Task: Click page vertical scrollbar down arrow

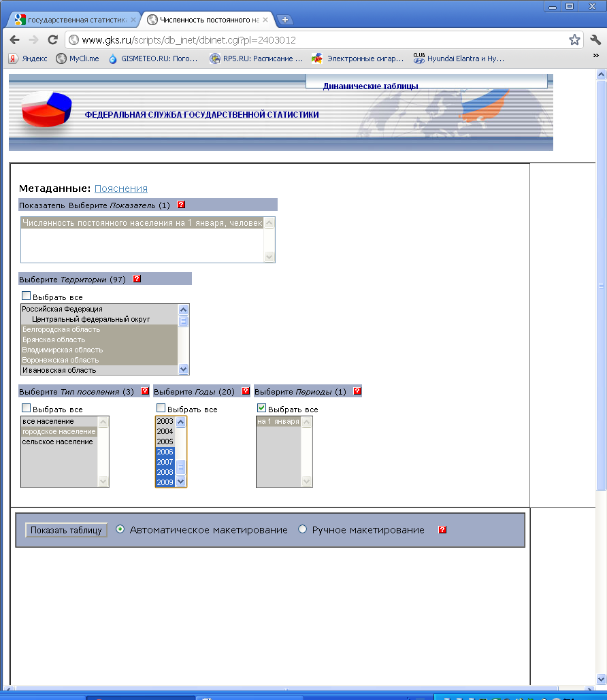Action: point(601,680)
